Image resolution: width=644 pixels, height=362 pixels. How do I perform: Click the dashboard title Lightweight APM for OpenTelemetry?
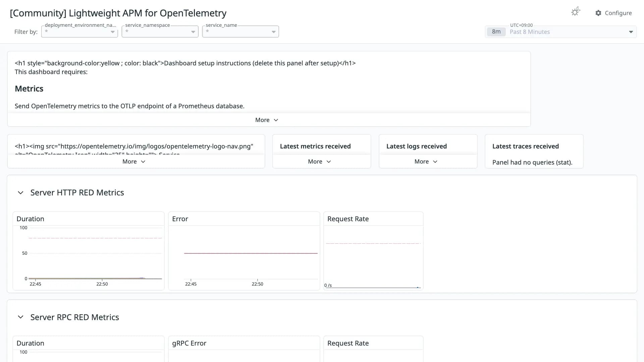[x=118, y=13]
